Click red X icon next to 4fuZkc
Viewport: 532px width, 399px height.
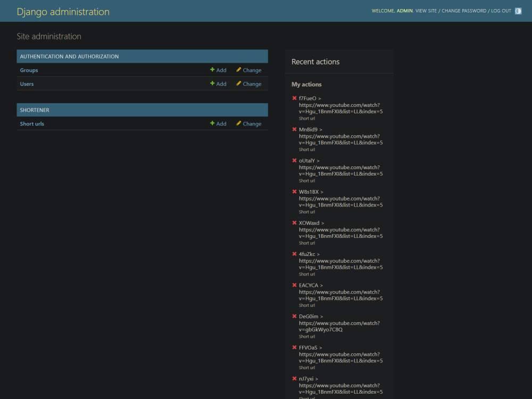pyautogui.click(x=294, y=254)
